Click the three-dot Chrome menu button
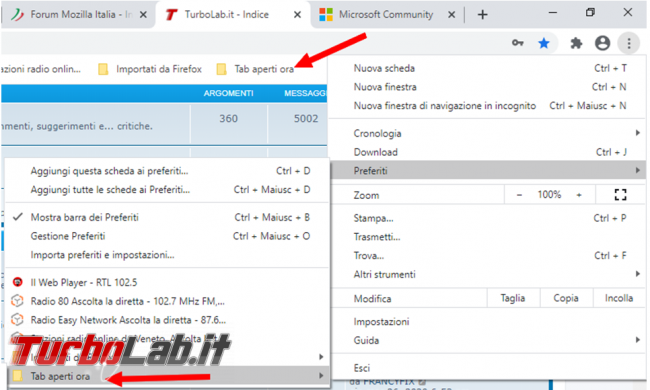 (x=629, y=43)
